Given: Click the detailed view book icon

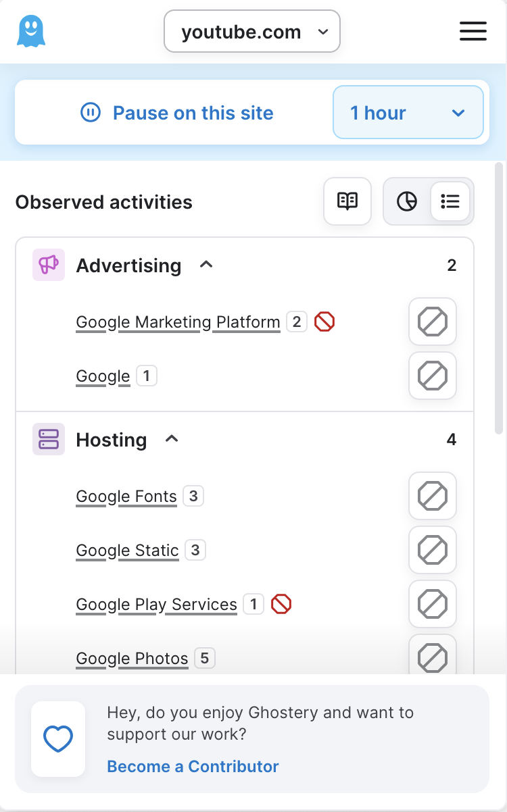Looking at the screenshot, I should point(347,201).
